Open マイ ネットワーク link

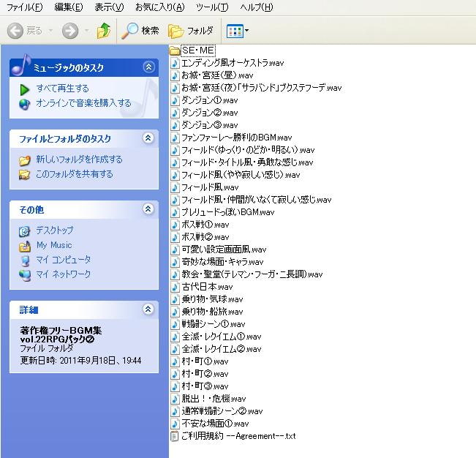[x=64, y=274]
